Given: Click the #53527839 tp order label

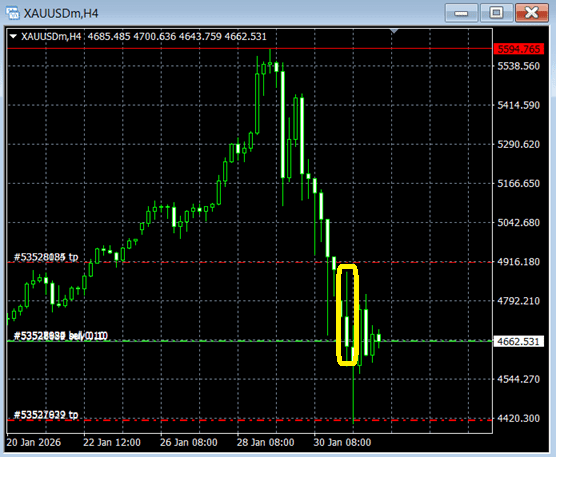Looking at the screenshot, I should [46, 415].
